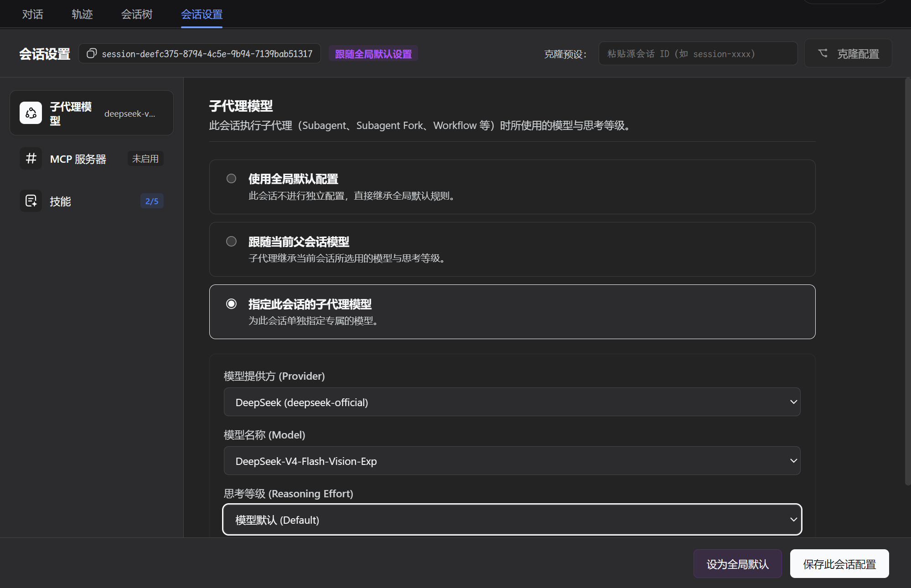Select 使用全局默认配置 radio option

(231, 178)
